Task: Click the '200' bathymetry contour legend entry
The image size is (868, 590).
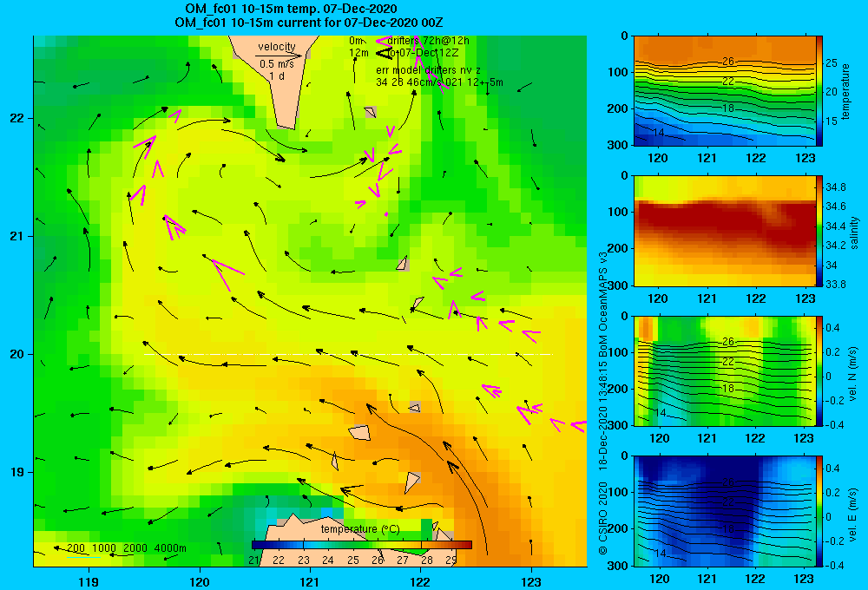Action: point(76,548)
